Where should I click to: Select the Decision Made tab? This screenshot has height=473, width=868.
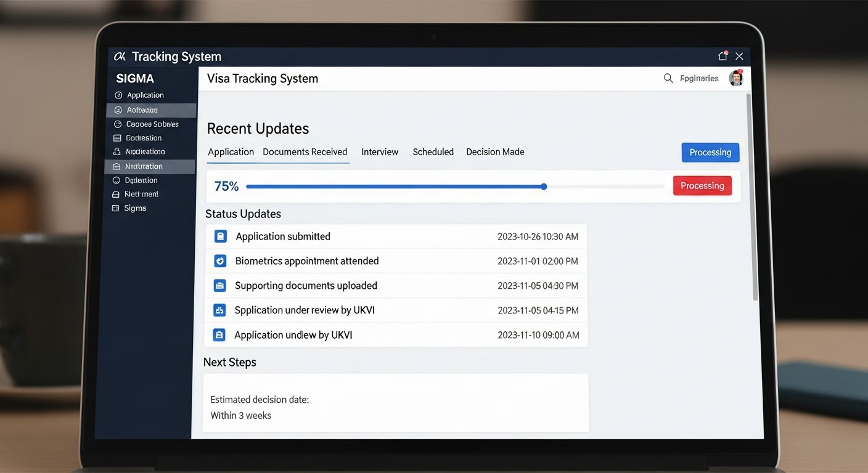495,152
